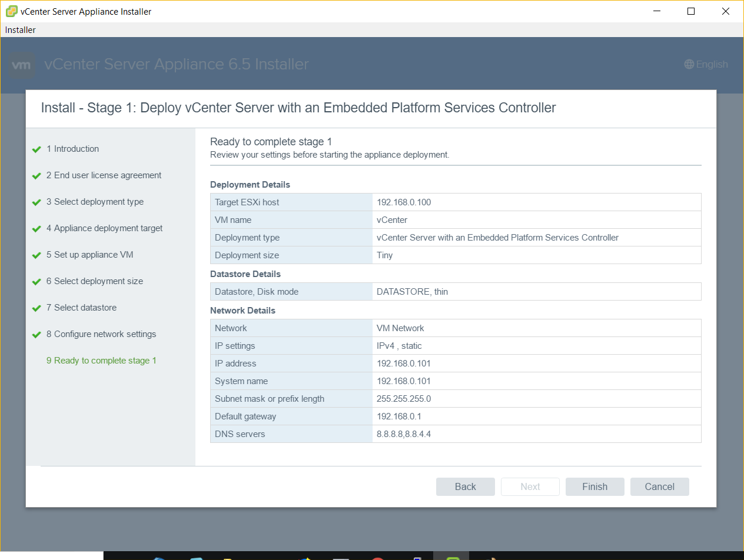Click the vCenter Server Appliance 6.5 Installer header
Screen dimensions: 744x560
click(x=177, y=65)
